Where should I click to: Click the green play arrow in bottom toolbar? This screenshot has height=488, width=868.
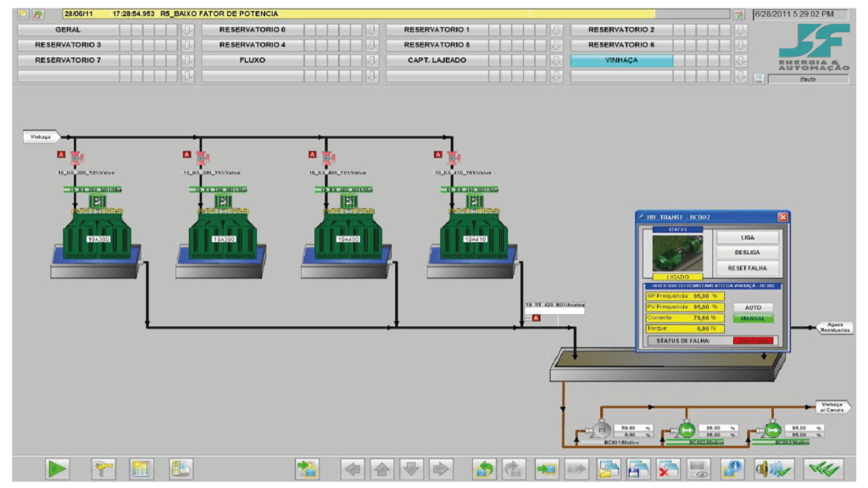point(57,469)
